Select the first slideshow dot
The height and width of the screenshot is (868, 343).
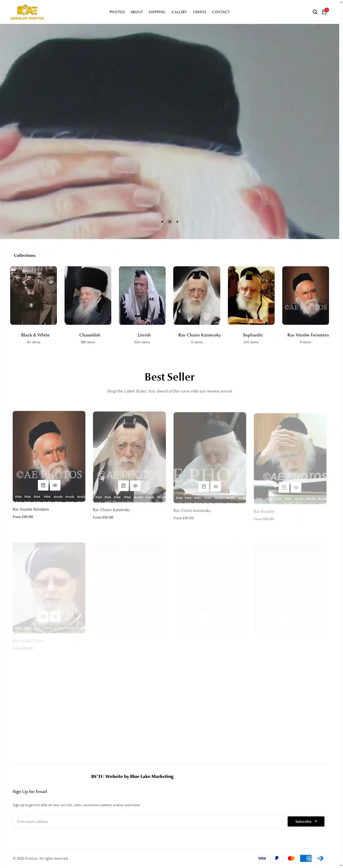pos(162,222)
